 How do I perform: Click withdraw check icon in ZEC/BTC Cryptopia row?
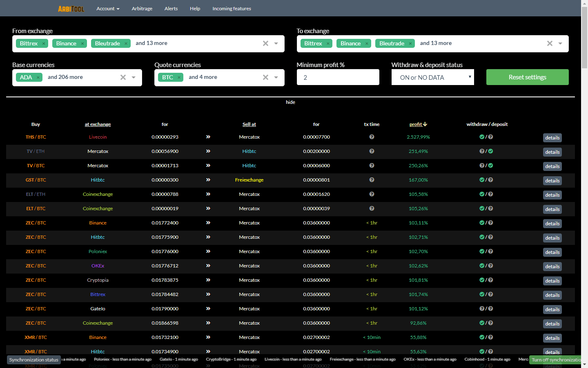click(x=482, y=280)
